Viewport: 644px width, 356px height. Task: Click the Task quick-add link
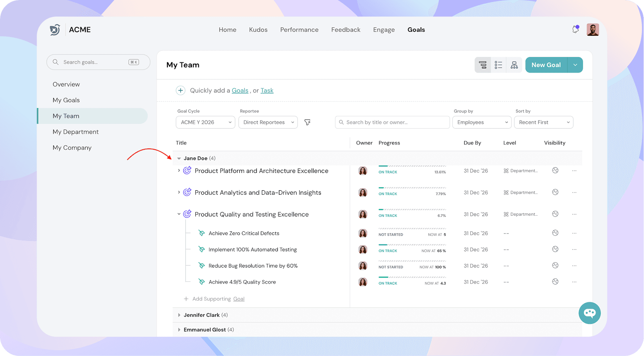[267, 91]
